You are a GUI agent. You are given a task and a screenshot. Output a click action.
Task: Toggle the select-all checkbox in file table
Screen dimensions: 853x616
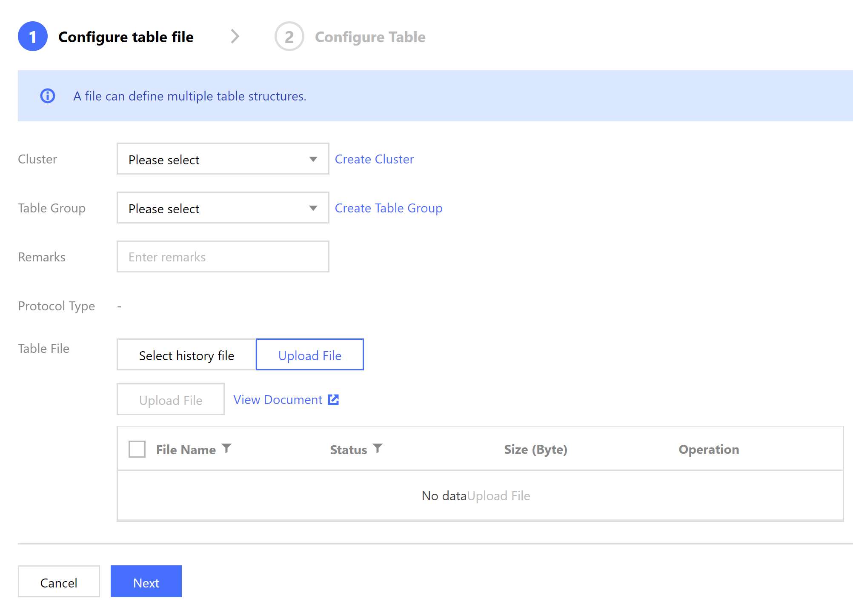point(137,449)
